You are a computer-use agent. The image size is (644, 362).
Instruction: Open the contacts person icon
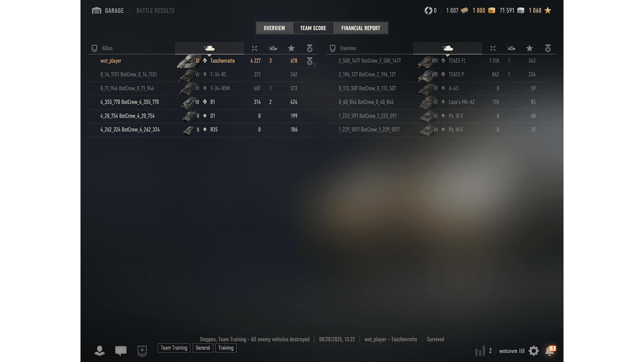tap(100, 351)
